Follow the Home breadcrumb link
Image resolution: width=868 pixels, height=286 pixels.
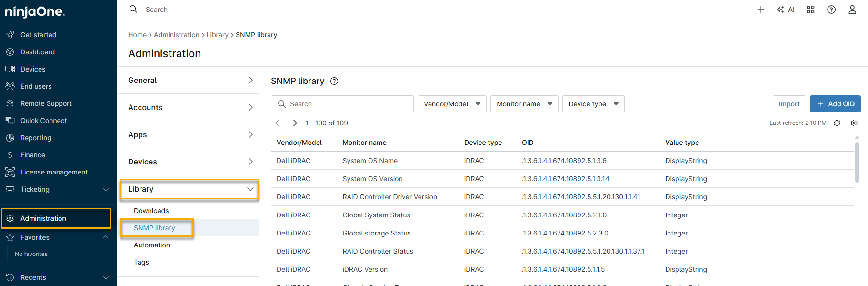(137, 35)
